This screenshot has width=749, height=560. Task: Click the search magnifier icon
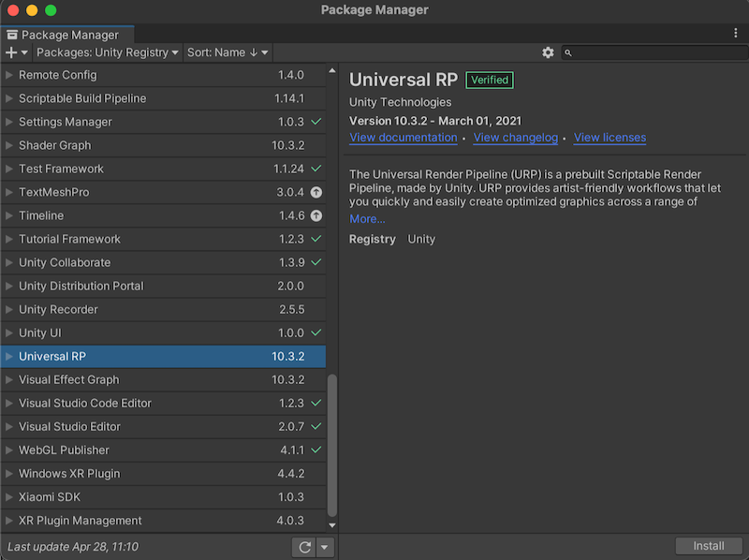(x=568, y=52)
